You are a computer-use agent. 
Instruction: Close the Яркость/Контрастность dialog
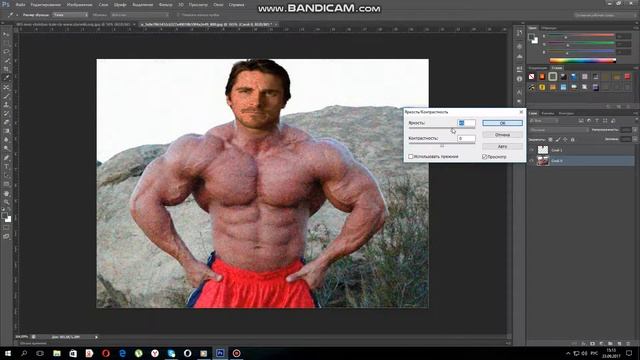pyautogui.click(x=521, y=112)
